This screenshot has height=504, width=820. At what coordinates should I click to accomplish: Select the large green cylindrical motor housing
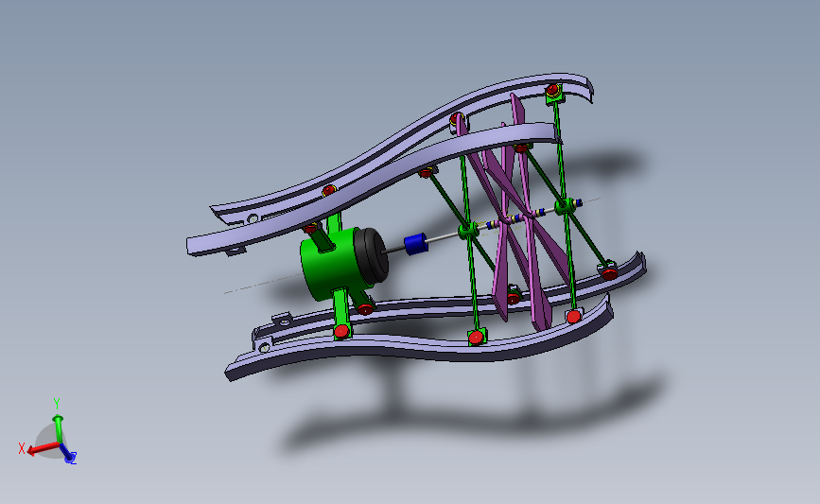pos(332,264)
